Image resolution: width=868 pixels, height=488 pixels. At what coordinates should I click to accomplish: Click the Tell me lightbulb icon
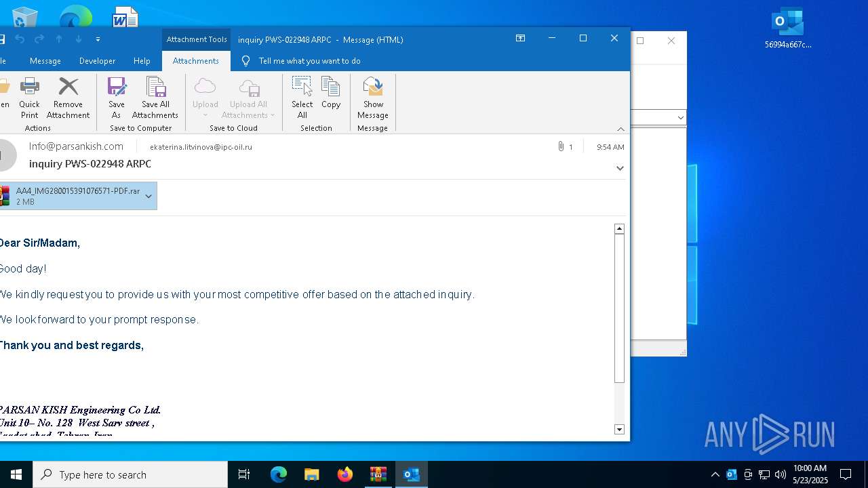pyautogui.click(x=245, y=61)
